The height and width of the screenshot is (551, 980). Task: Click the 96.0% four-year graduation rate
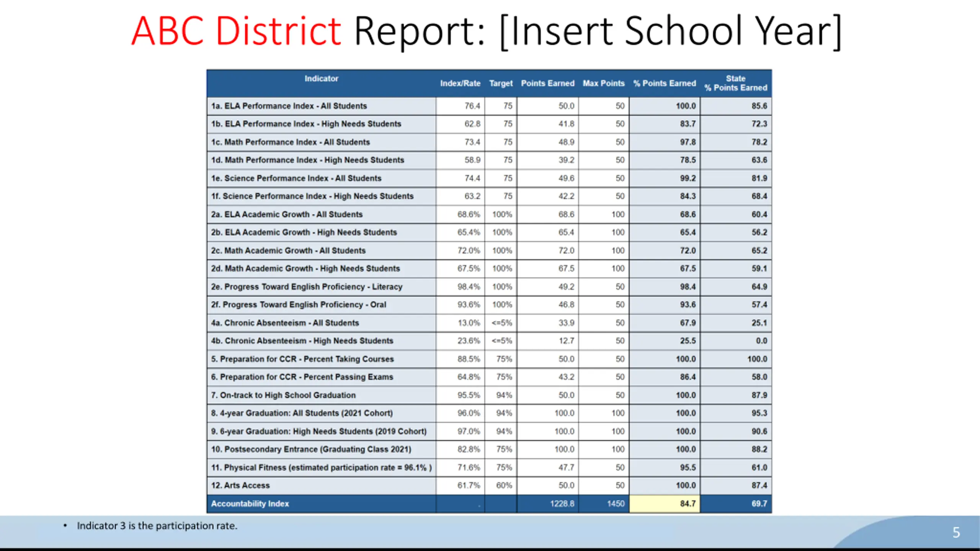(469, 413)
